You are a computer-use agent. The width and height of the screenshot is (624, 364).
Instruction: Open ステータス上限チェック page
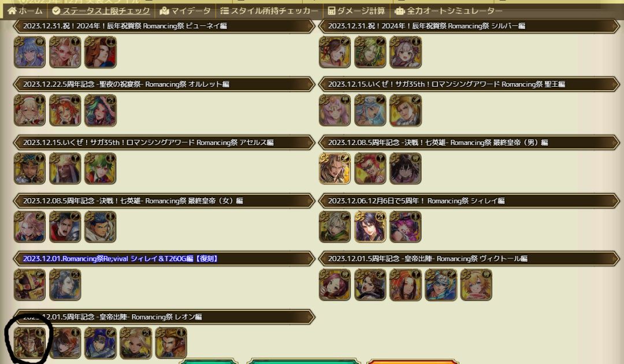(x=101, y=11)
